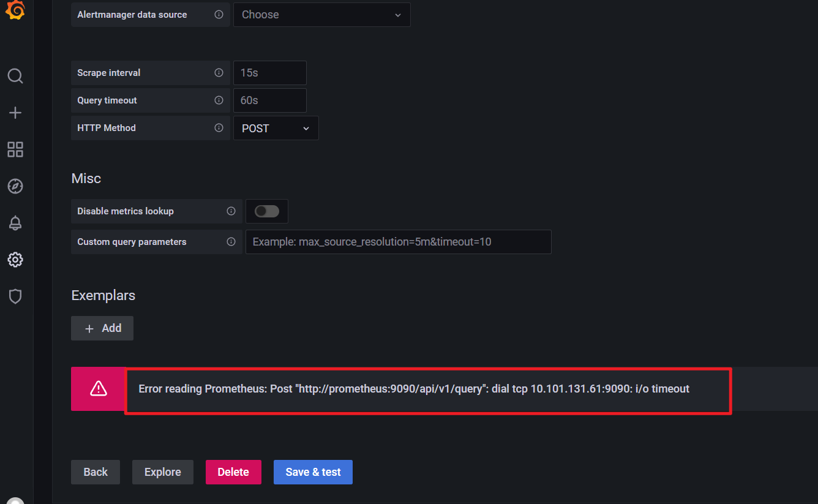Open the Alerting bell icon in sidebar
The height and width of the screenshot is (504, 818).
(15, 224)
